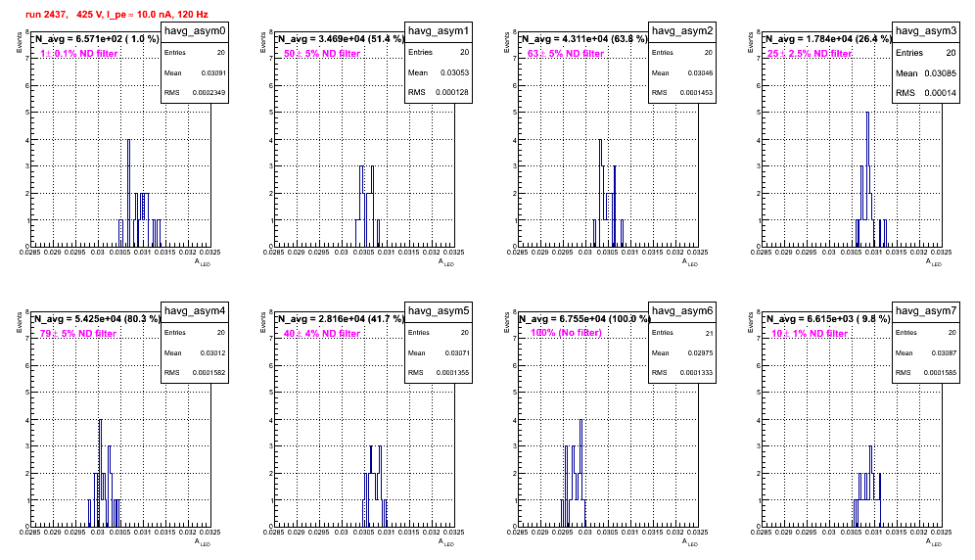Click Mean 0.03053 in havg_asym1 stats

click(439, 72)
